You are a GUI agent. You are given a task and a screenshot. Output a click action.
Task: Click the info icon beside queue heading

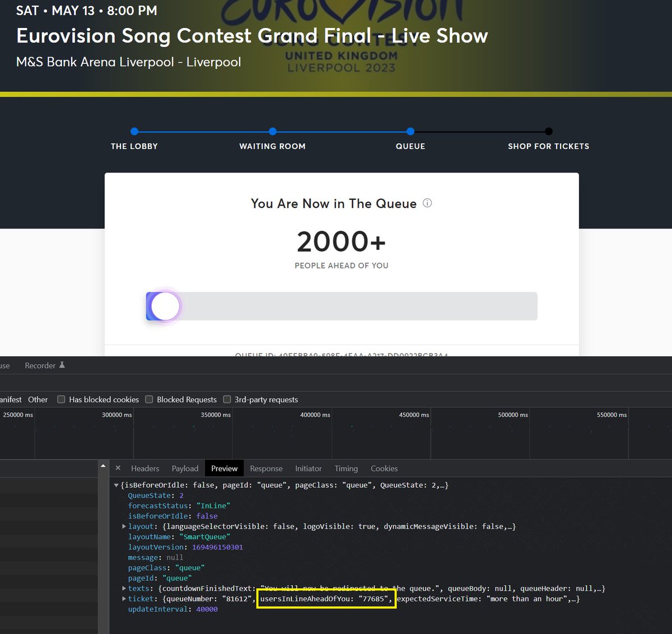pyautogui.click(x=427, y=203)
